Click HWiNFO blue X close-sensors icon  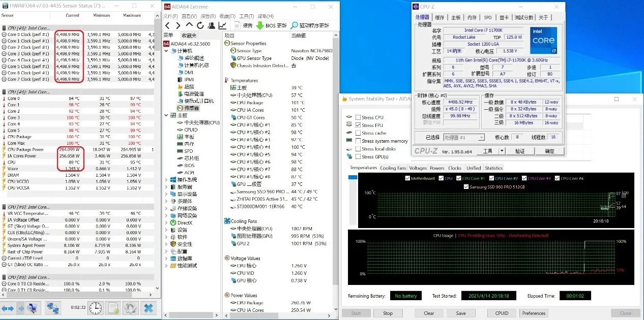(x=148, y=308)
